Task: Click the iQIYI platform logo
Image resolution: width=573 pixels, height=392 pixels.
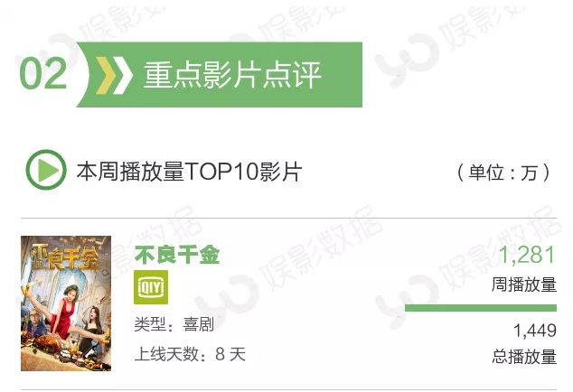Action: point(151,287)
